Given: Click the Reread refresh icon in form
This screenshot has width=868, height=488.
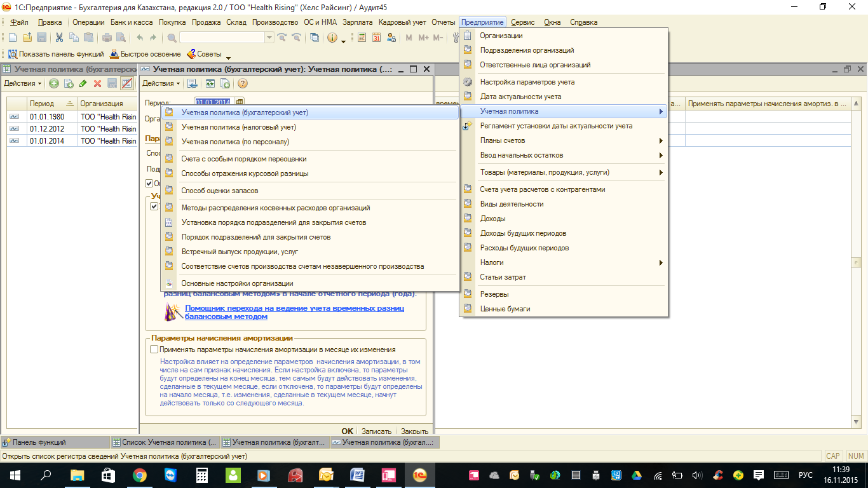Looking at the screenshot, I should pos(210,83).
